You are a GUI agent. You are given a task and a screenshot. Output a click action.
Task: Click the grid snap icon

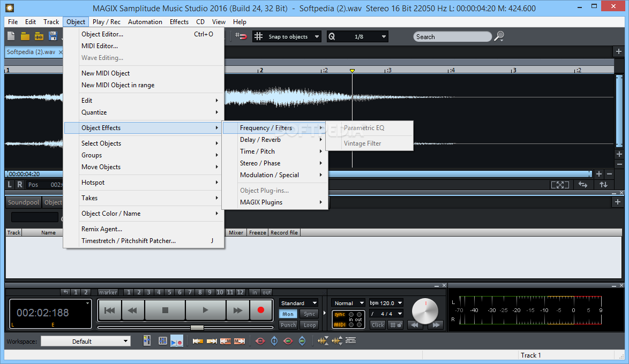click(259, 36)
